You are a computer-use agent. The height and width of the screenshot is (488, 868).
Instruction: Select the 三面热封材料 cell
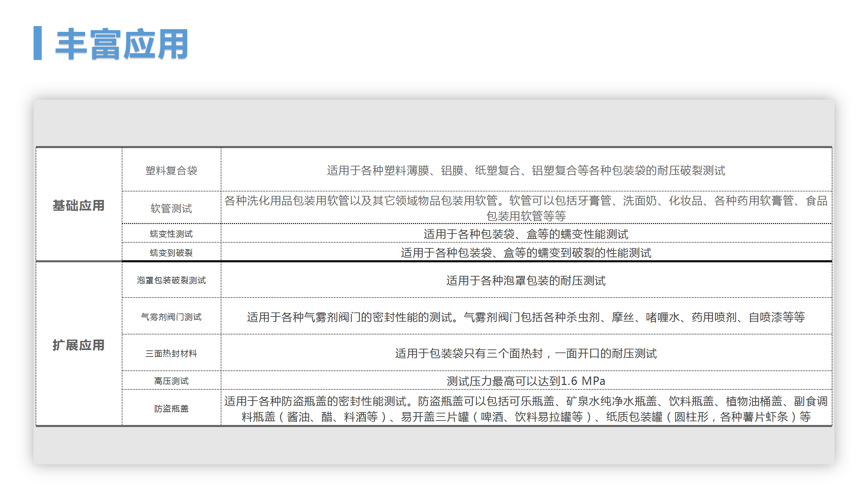[x=171, y=354]
